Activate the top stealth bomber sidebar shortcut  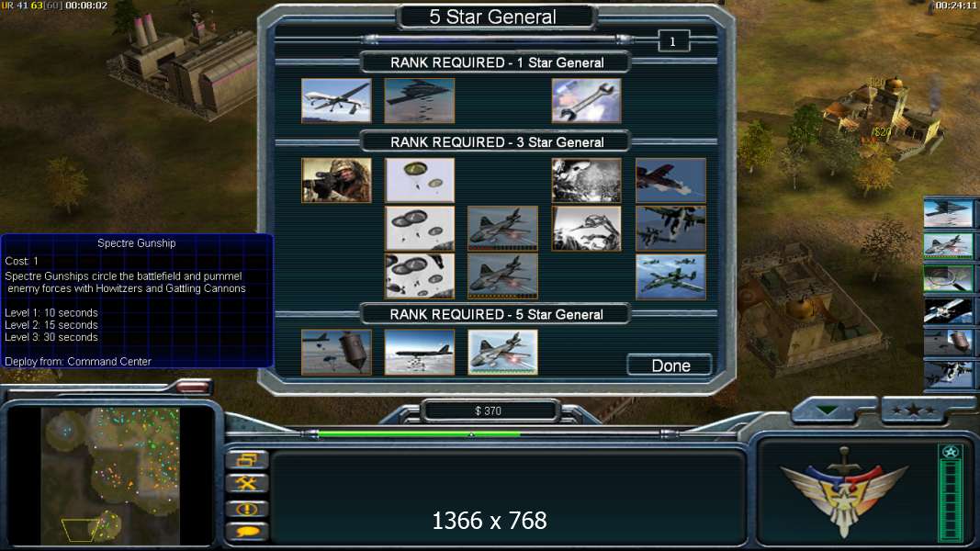tap(948, 213)
